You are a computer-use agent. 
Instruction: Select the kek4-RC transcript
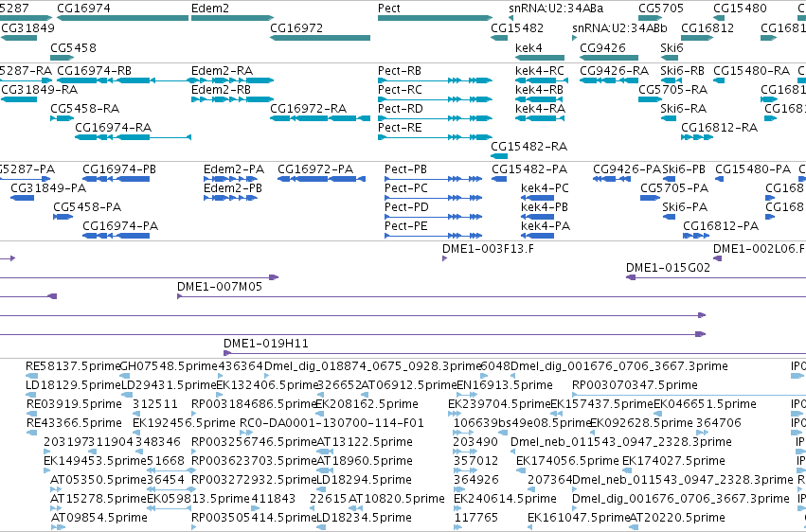click(x=542, y=80)
